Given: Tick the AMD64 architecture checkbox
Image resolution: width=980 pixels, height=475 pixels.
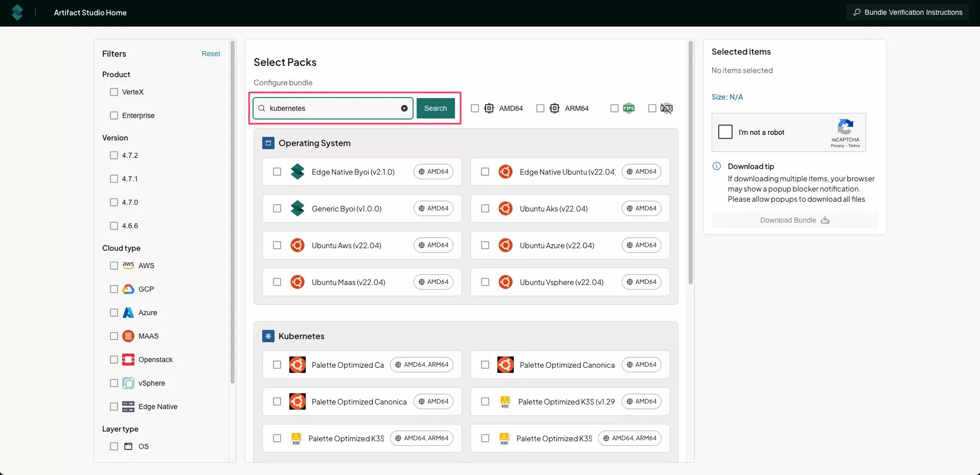Looking at the screenshot, I should tap(475, 108).
